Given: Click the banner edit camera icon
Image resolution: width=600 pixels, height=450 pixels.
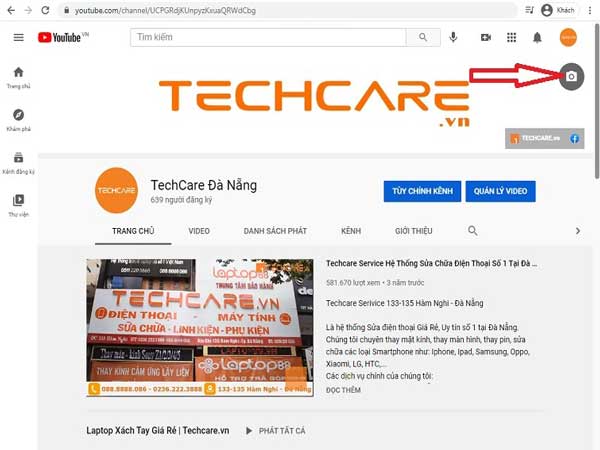Looking at the screenshot, I should click(570, 76).
